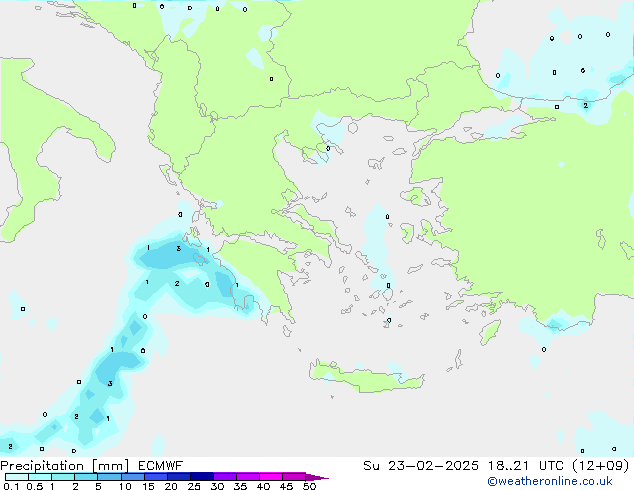Click the 25–30 mm navy legend swatch
This screenshot has height=490, width=634.
[201, 477]
